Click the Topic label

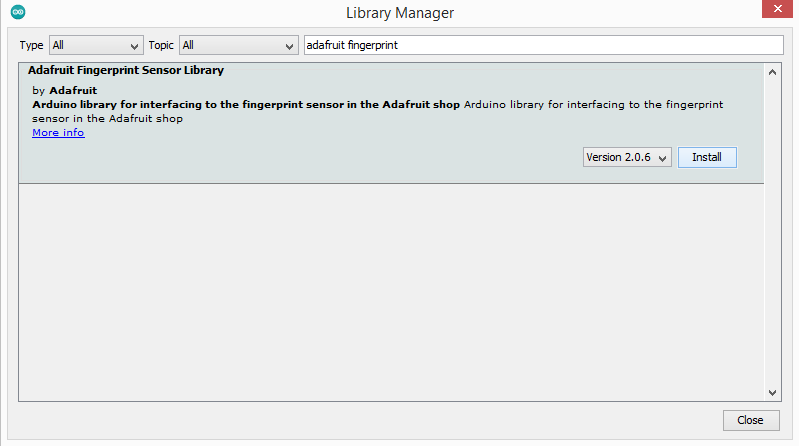pyautogui.click(x=161, y=46)
